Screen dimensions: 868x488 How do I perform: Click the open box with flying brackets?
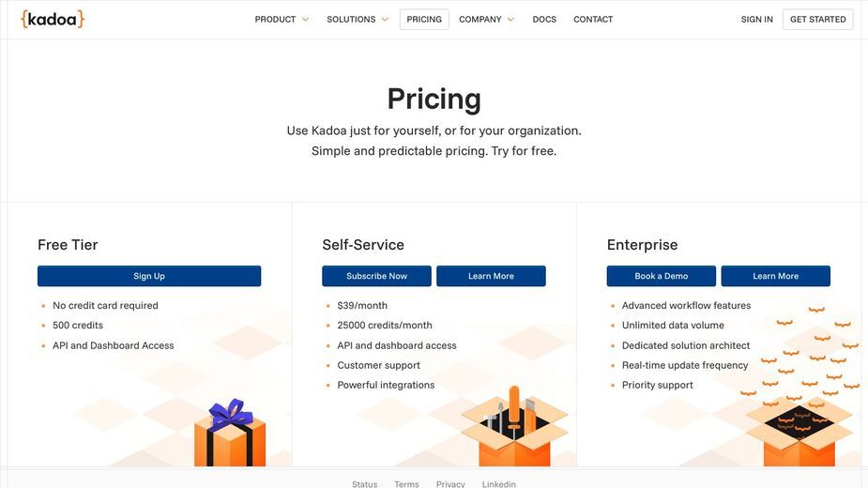[799, 431]
